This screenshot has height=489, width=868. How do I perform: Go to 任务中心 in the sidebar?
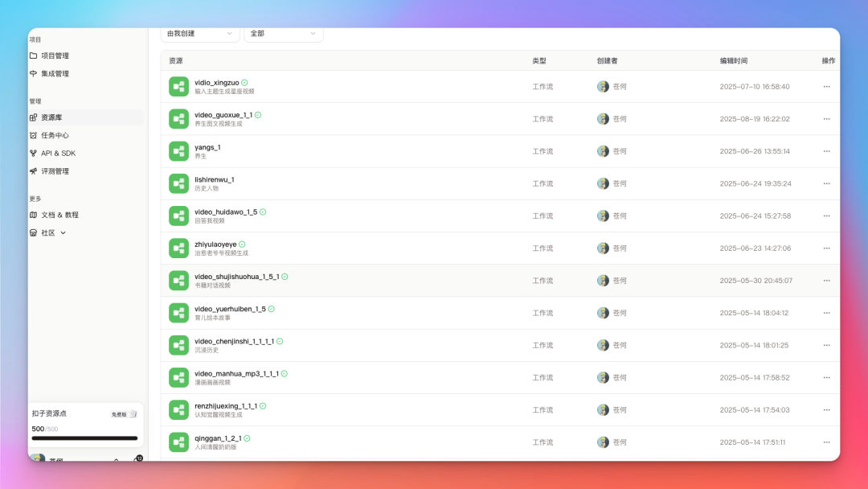coord(55,135)
